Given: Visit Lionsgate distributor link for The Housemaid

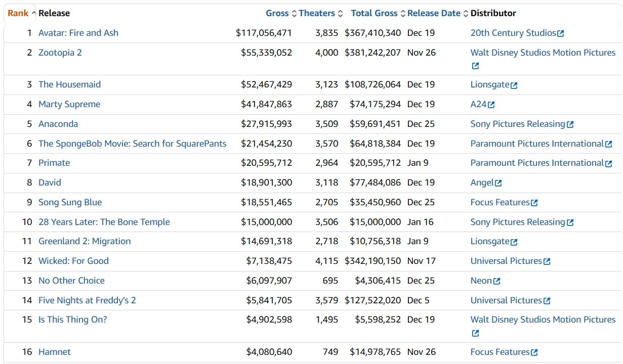Looking at the screenshot, I should pyautogui.click(x=489, y=84).
